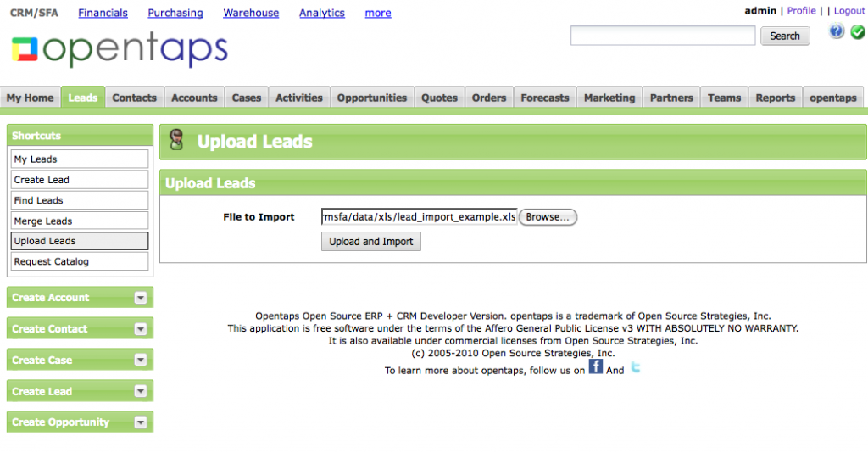Viewport: 868px width, 453px height.
Task: Open the opentaps tab
Action: point(833,98)
